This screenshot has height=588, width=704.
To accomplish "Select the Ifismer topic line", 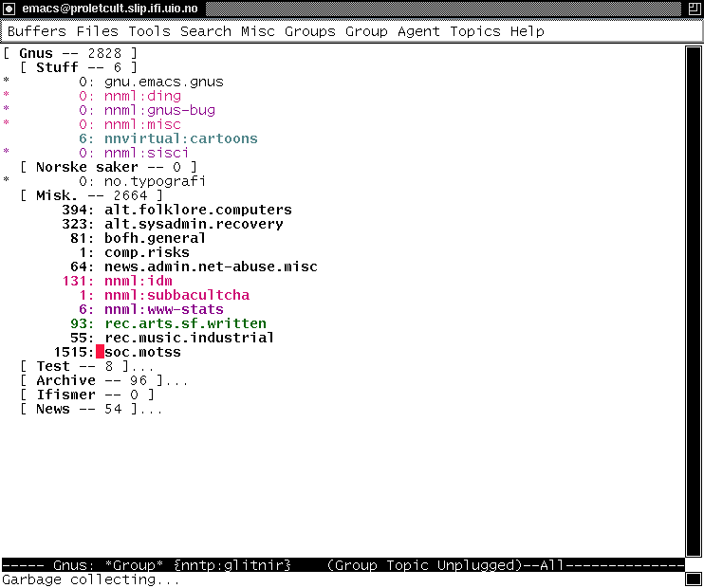I will (87, 395).
